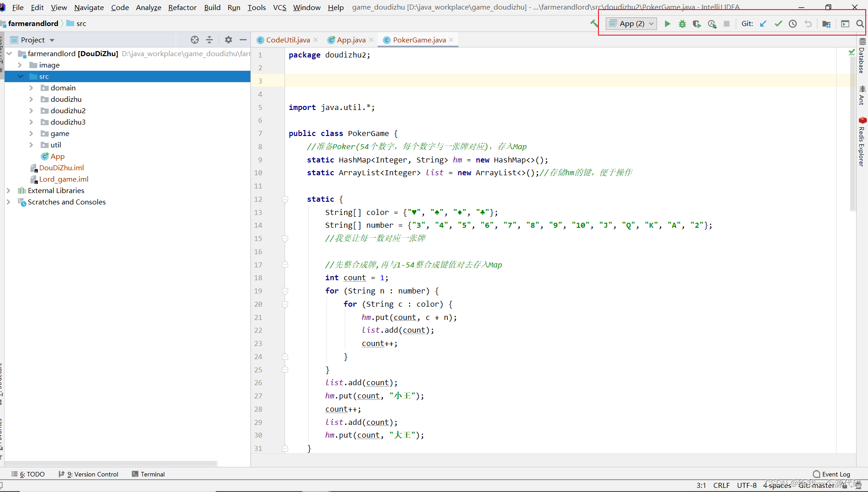Collapse the farmerandlord root node
The height and width of the screenshot is (492, 868).
coord(9,53)
